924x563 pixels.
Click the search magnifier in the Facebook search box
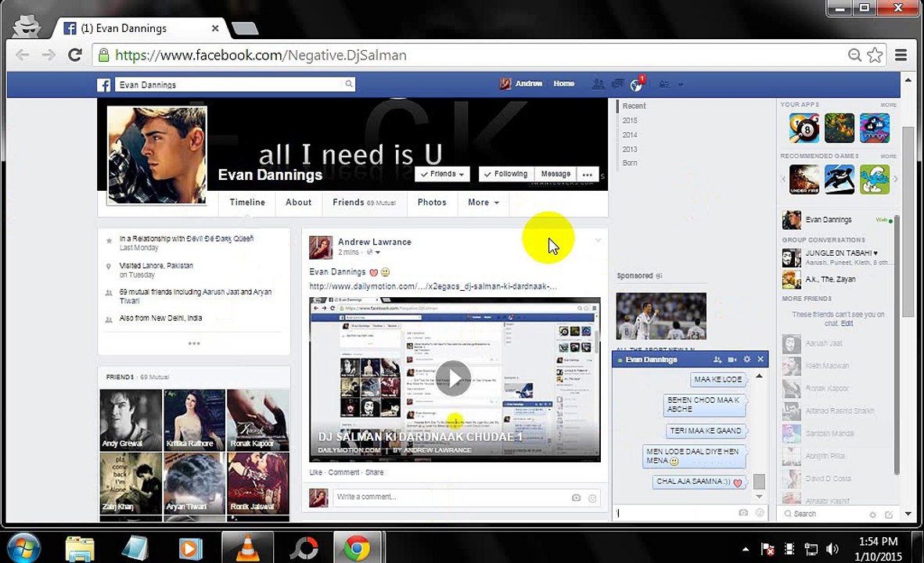(x=349, y=84)
